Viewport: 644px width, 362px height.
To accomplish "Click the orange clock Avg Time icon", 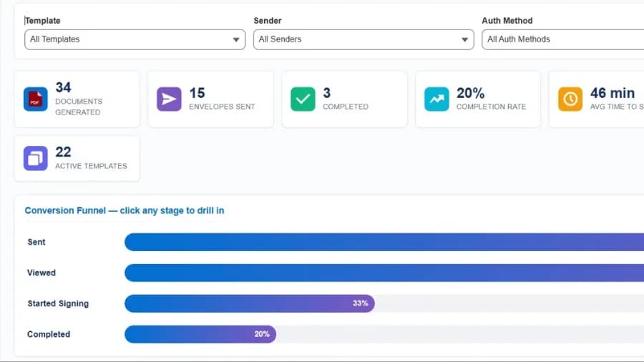I will click(570, 99).
